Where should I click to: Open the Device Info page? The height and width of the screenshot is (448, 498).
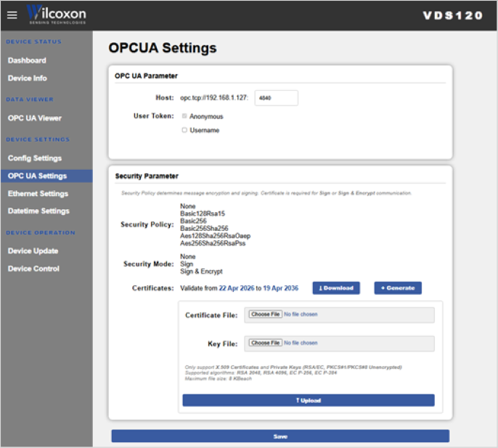tap(28, 78)
